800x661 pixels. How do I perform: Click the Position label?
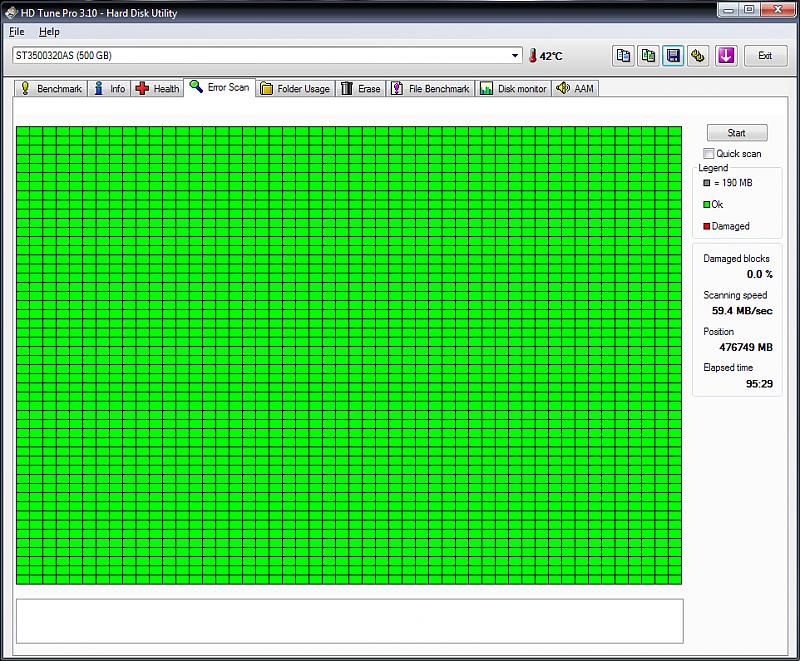pos(718,332)
